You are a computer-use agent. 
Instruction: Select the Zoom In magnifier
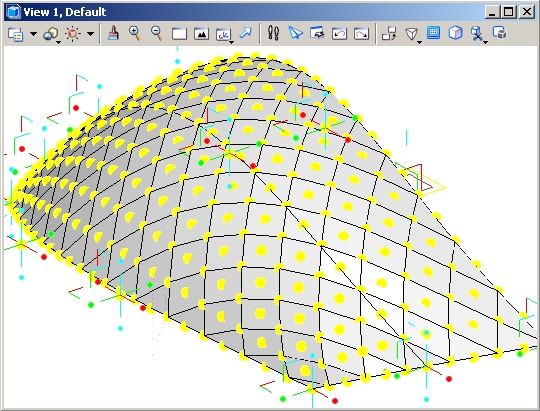pos(134,33)
